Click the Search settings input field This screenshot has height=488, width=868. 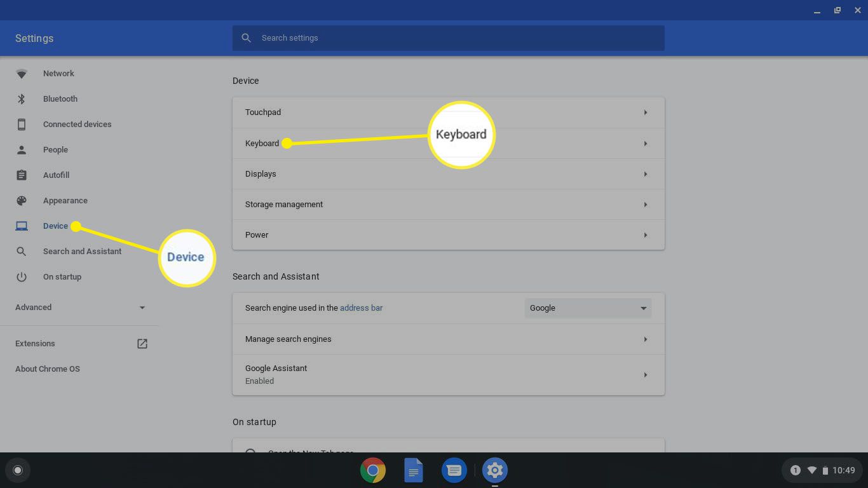coord(448,38)
